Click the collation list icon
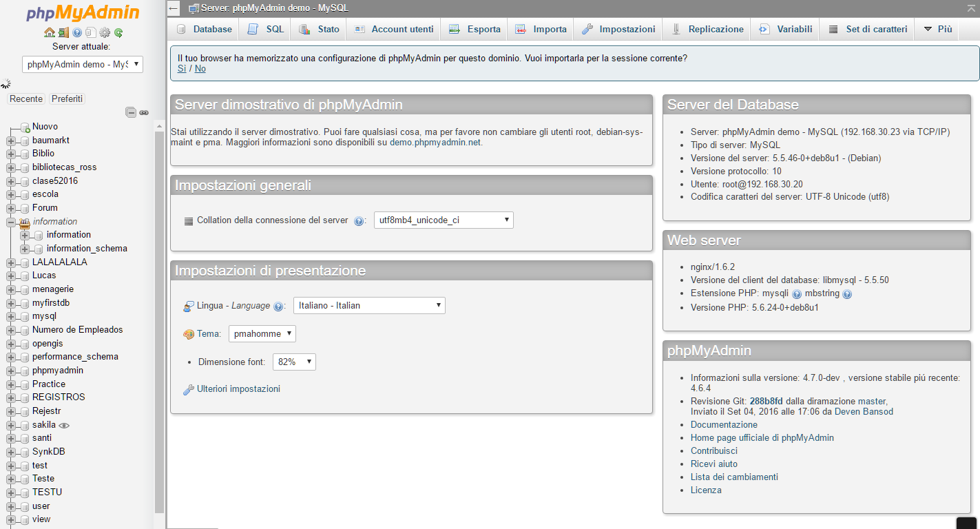The width and height of the screenshot is (980, 529). click(x=189, y=221)
